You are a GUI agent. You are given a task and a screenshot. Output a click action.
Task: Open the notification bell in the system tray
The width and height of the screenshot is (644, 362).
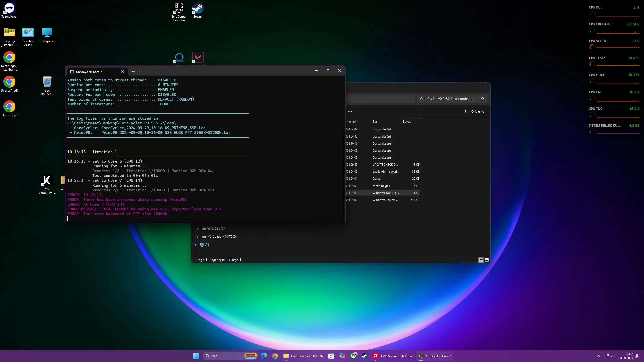(637, 356)
